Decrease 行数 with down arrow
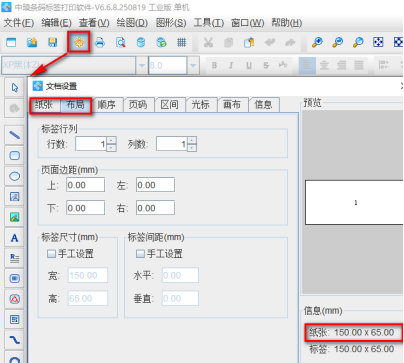Viewport: 404px width, 363px height. click(112, 148)
